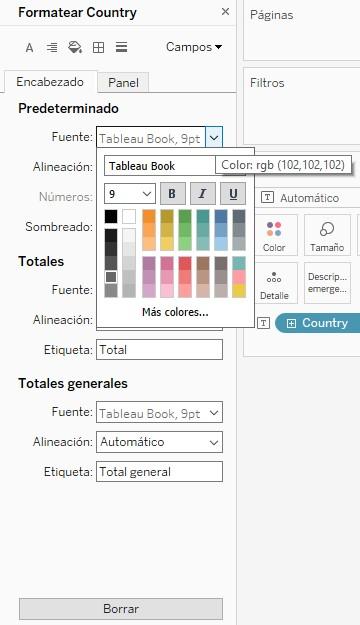Viewport: 360px width, 625px height.
Task: Pick the pure black color swatch
Action: coord(111,216)
